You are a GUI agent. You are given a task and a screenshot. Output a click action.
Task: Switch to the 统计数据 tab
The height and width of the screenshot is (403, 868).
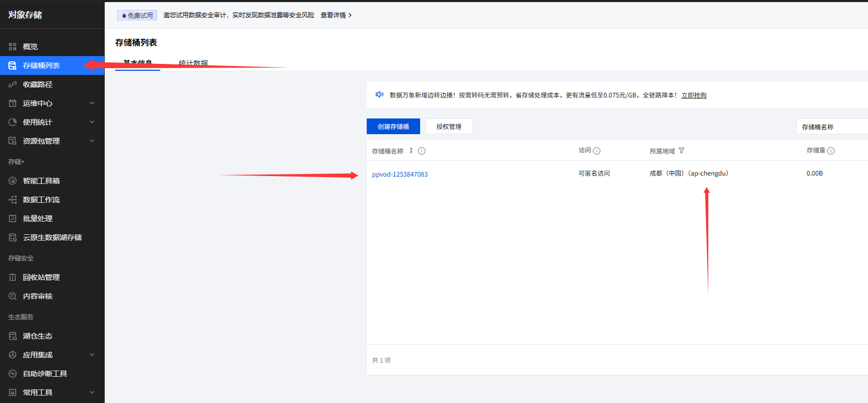193,63
